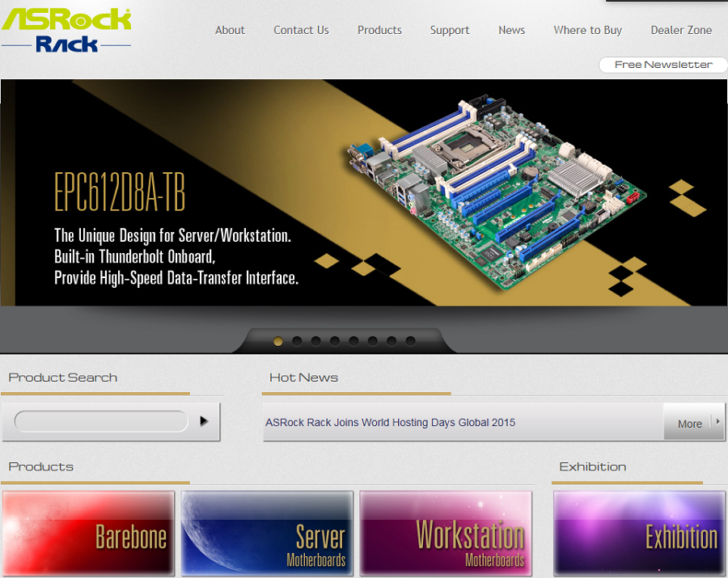
Task: Open the Dealer Zone link
Action: click(x=681, y=30)
